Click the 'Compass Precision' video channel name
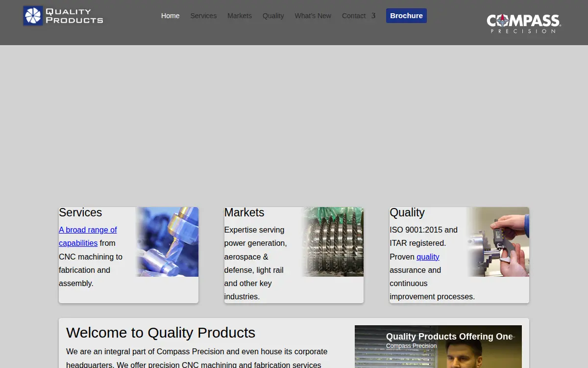 pos(411,346)
